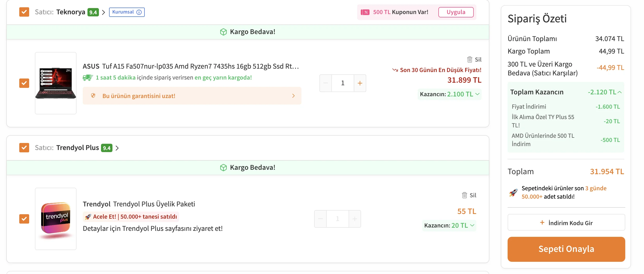Click the Kurumsal info badge

[127, 12]
